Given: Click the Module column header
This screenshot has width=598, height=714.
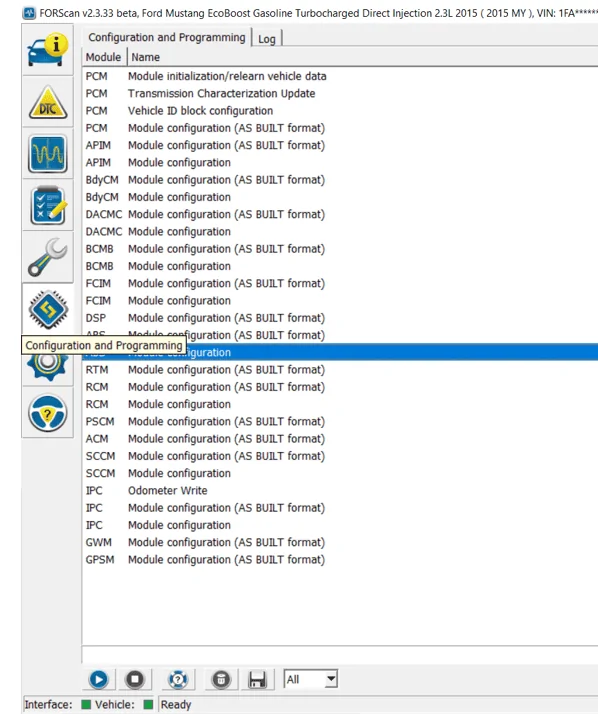Looking at the screenshot, I should pos(104,57).
